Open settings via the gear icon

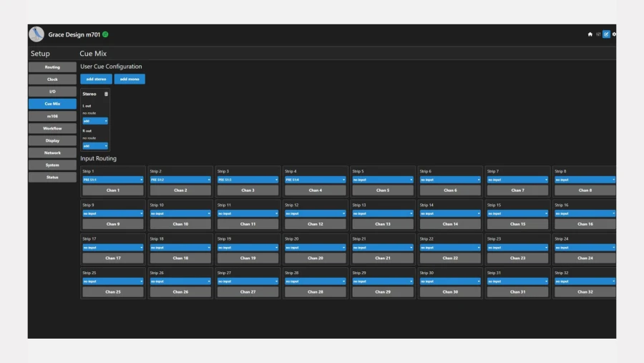(x=614, y=34)
